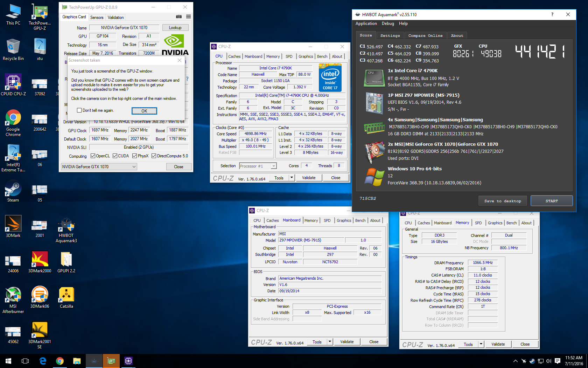Open Task View on the taskbar
The width and height of the screenshot is (588, 368).
click(x=25, y=361)
